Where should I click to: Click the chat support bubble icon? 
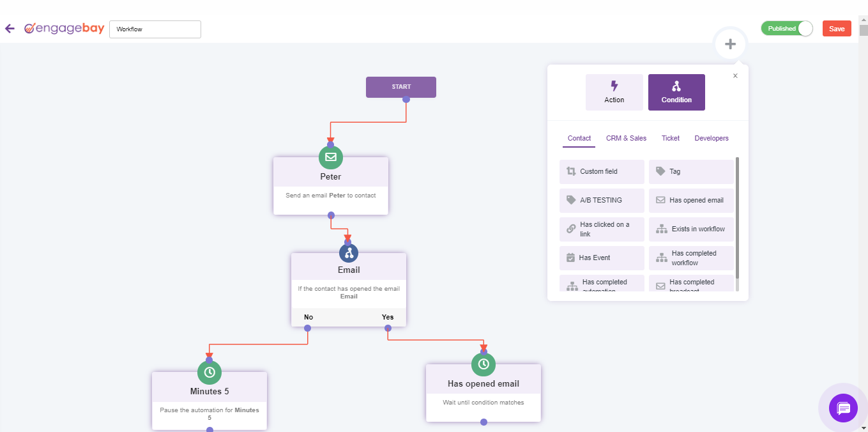point(843,408)
